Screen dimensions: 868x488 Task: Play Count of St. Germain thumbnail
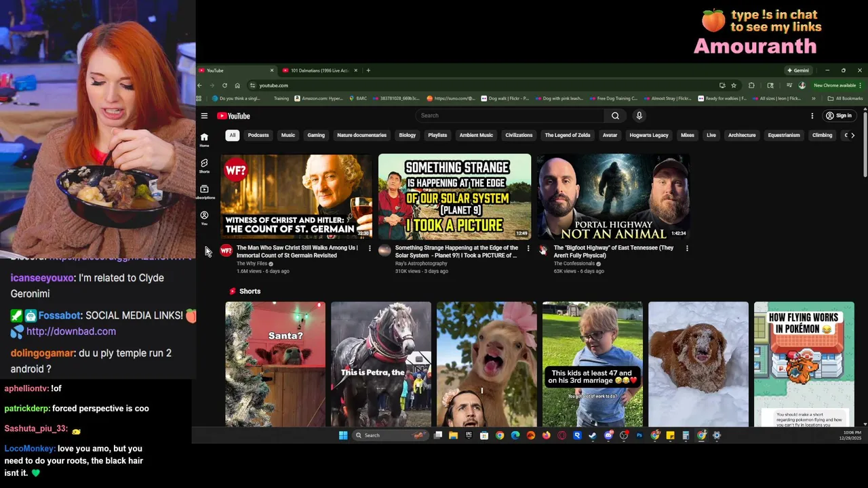click(x=296, y=196)
